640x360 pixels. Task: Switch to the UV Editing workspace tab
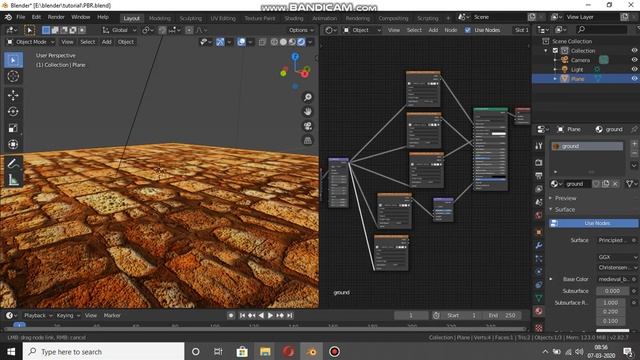[x=223, y=18]
